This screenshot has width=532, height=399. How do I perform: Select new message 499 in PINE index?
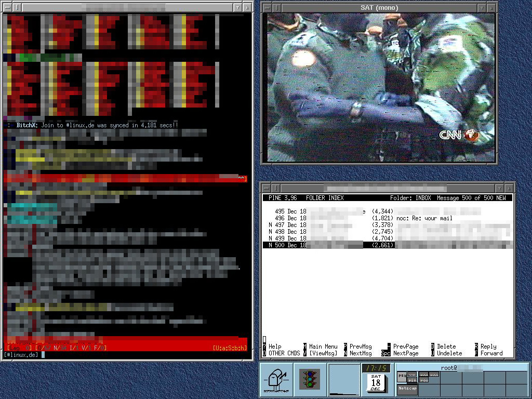388,238
